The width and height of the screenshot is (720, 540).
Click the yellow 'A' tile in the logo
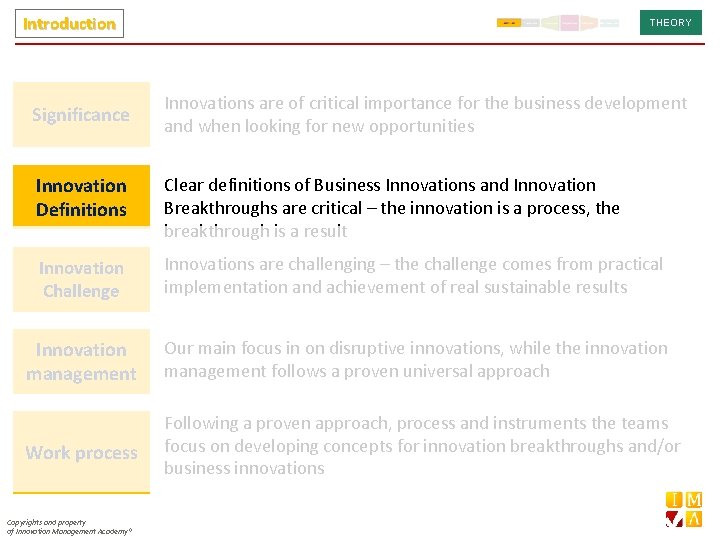pos(693,519)
